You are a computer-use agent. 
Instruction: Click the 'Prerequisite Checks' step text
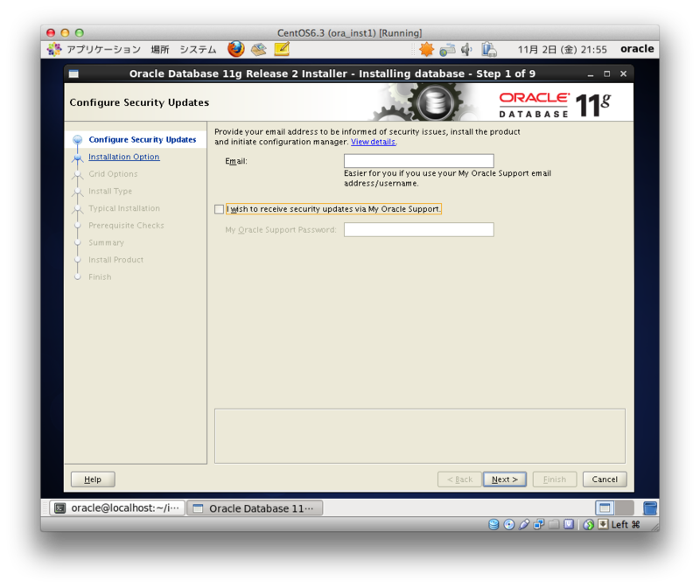pos(126,226)
